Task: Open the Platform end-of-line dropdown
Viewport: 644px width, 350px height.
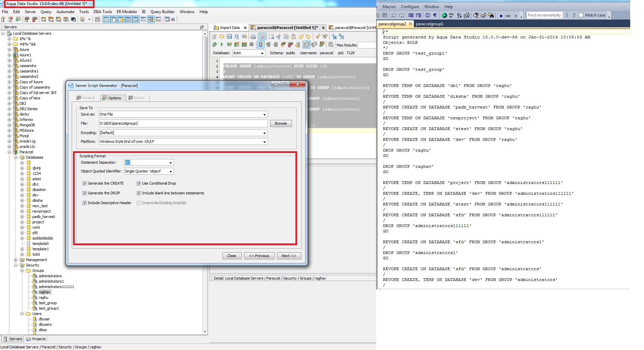Action: tap(264, 142)
